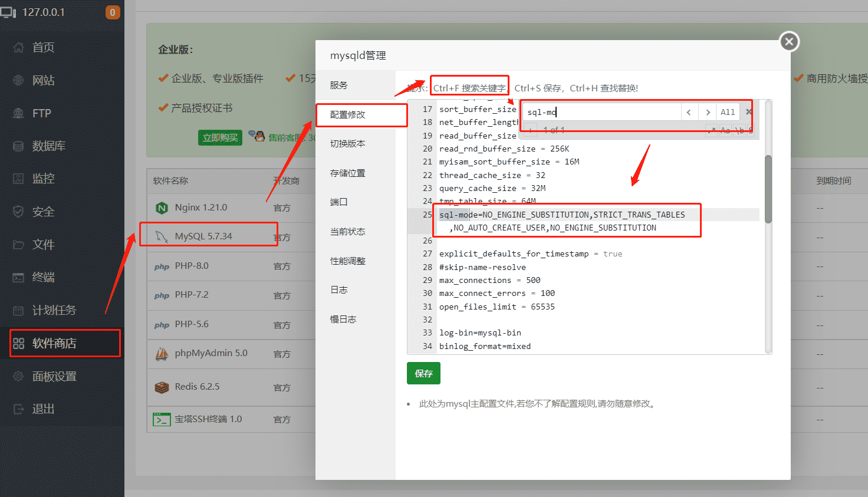Click the log-bin=mysql-bin line
Viewport: 868px width, 497px height.
click(x=480, y=333)
